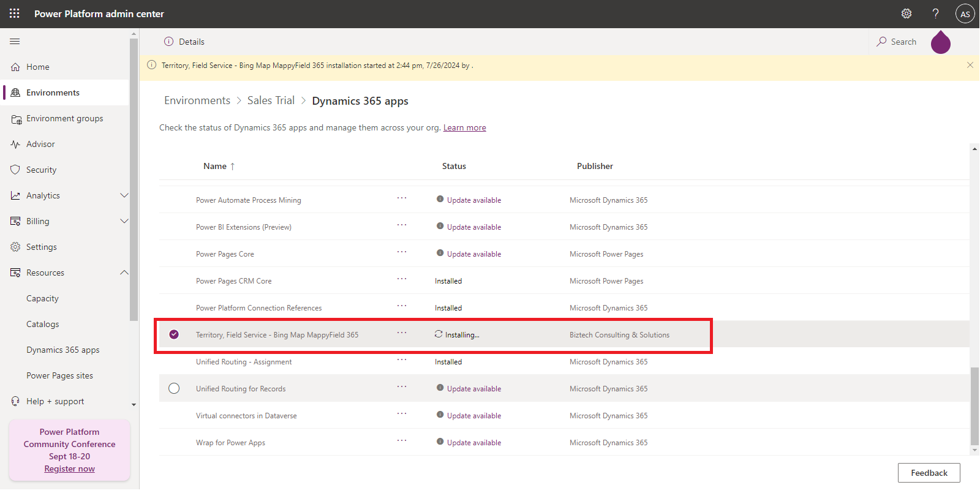Open more options for Power Platform Connection References
The width and height of the screenshot is (980, 493).
pos(402,306)
